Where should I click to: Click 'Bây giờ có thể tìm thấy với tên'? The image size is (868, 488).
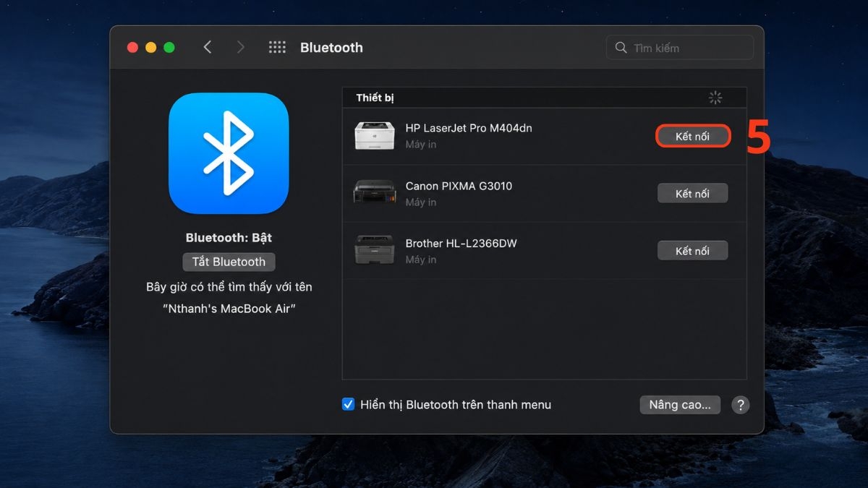click(x=229, y=287)
